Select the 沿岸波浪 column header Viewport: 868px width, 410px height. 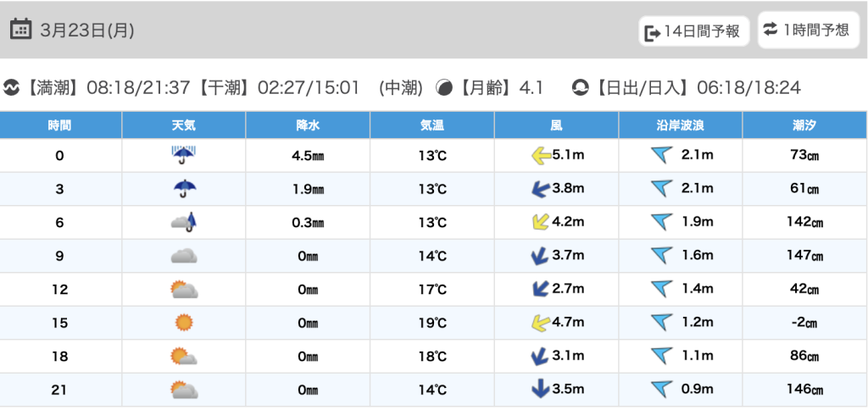(681, 125)
